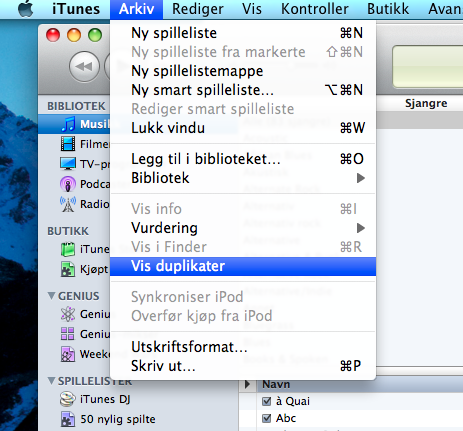Close the open Arkiv menu
This screenshot has width=463, height=431.
136,9
